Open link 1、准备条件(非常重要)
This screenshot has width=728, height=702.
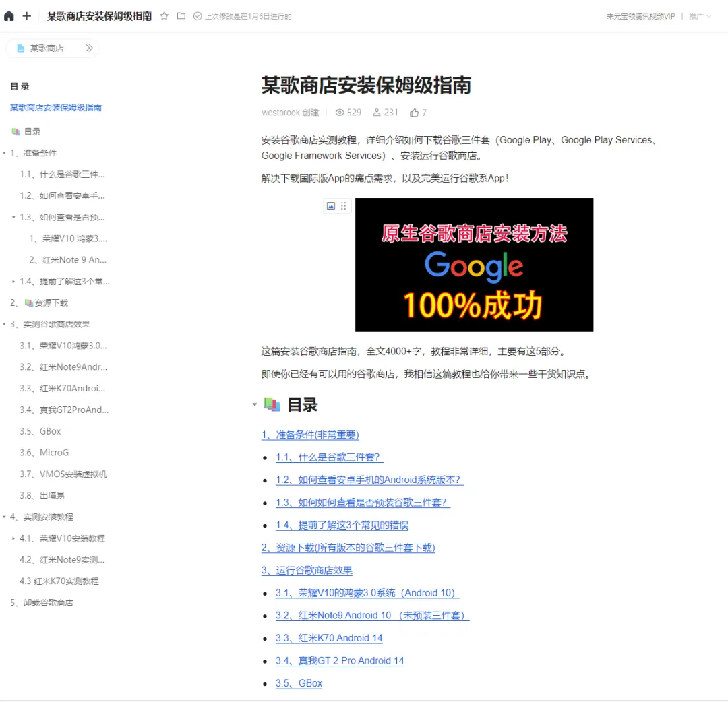[310, 435]
